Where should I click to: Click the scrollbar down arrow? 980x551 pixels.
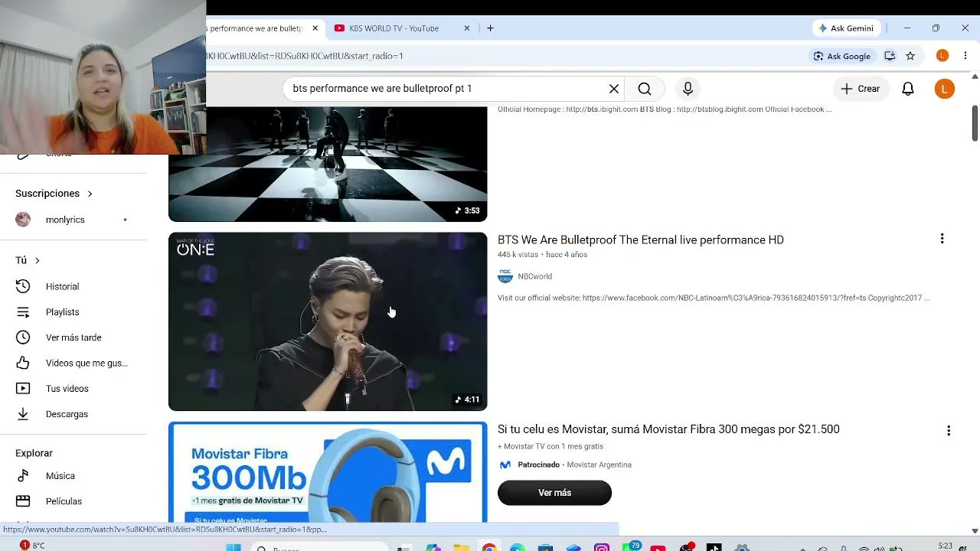[975, 530]
